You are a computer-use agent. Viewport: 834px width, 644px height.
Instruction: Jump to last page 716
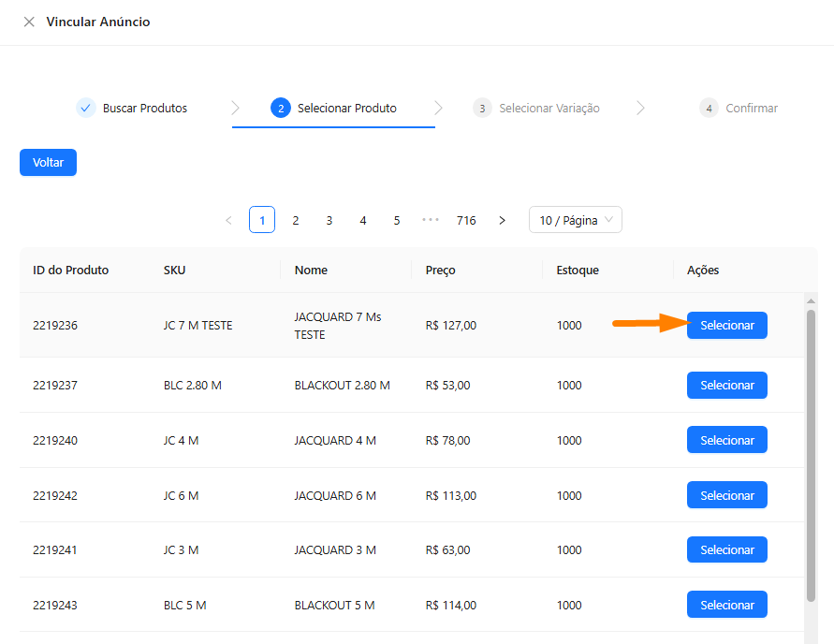[x=466, y=220]
